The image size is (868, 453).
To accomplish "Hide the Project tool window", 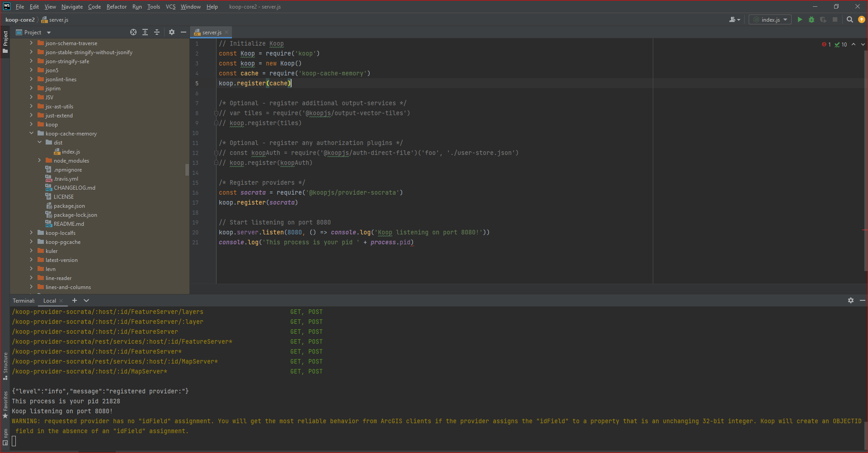I will [x=184, y=32].
